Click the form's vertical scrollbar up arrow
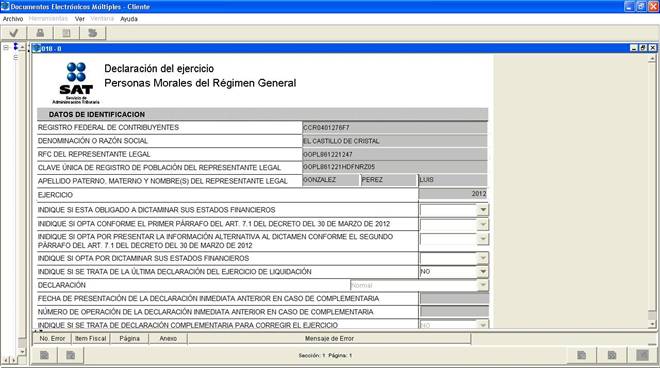660x368 pixels. coord(652,59)
